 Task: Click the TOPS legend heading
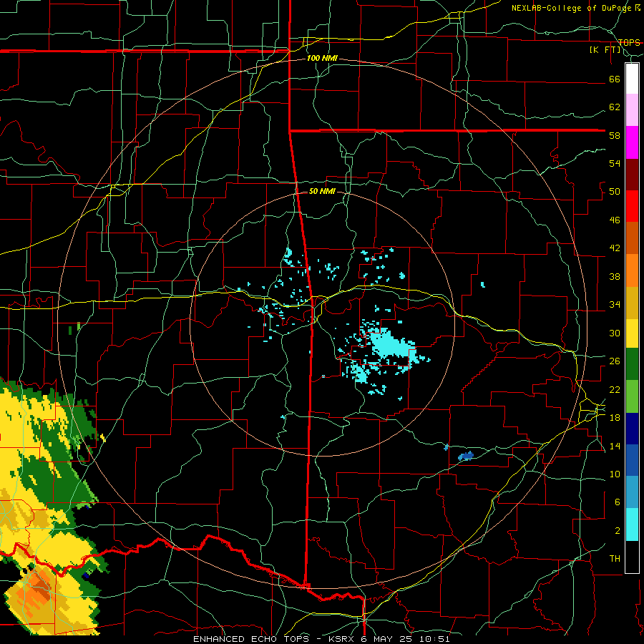[x=629, y=42]
